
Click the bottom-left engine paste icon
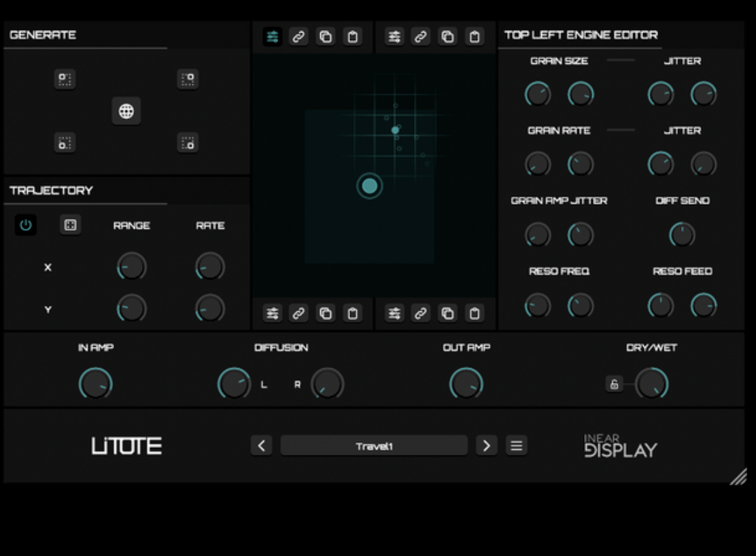[x=352, y=313]
